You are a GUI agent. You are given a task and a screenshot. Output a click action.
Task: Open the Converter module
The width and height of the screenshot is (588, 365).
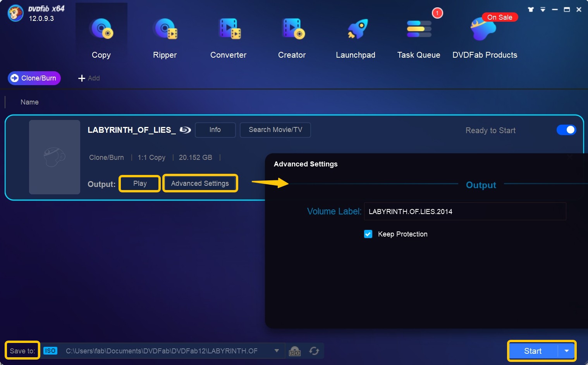coord(228,38)
